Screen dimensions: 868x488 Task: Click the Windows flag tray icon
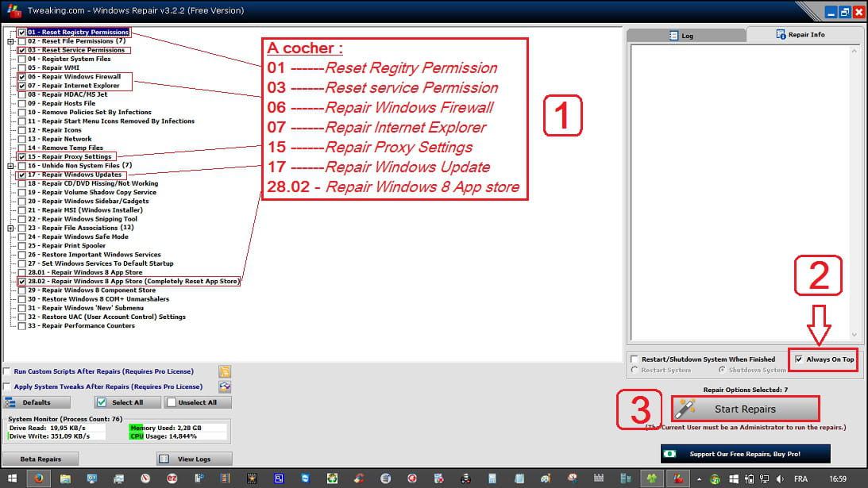[734, 479]
